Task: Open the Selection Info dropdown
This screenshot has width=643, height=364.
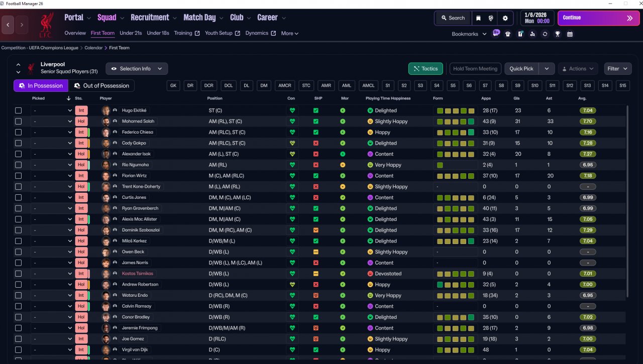Action: [137, 69]
